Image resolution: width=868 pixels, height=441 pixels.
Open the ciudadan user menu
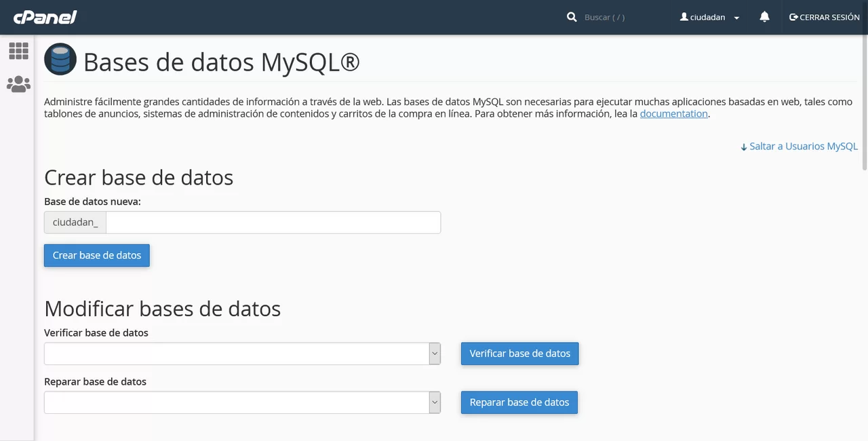point(709,17)
